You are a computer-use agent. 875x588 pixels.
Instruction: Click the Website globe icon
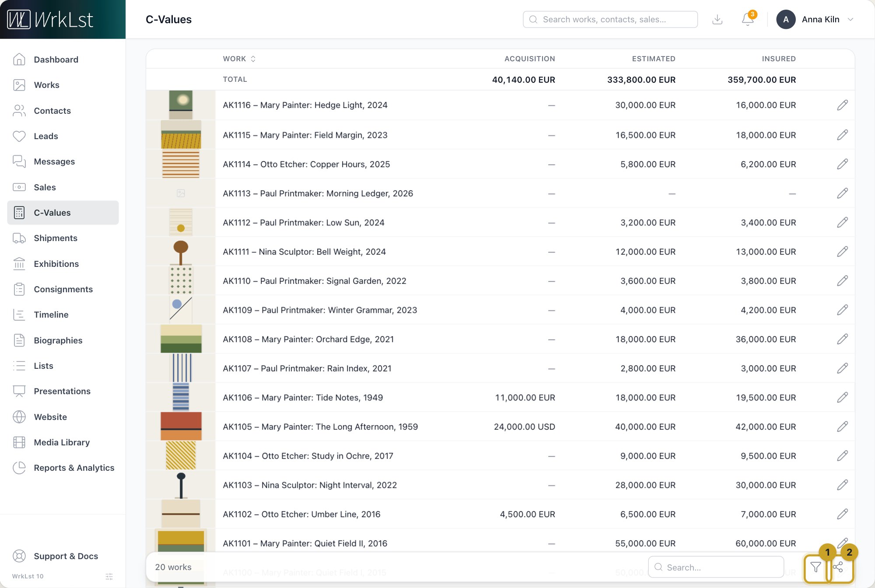[19, 417]
